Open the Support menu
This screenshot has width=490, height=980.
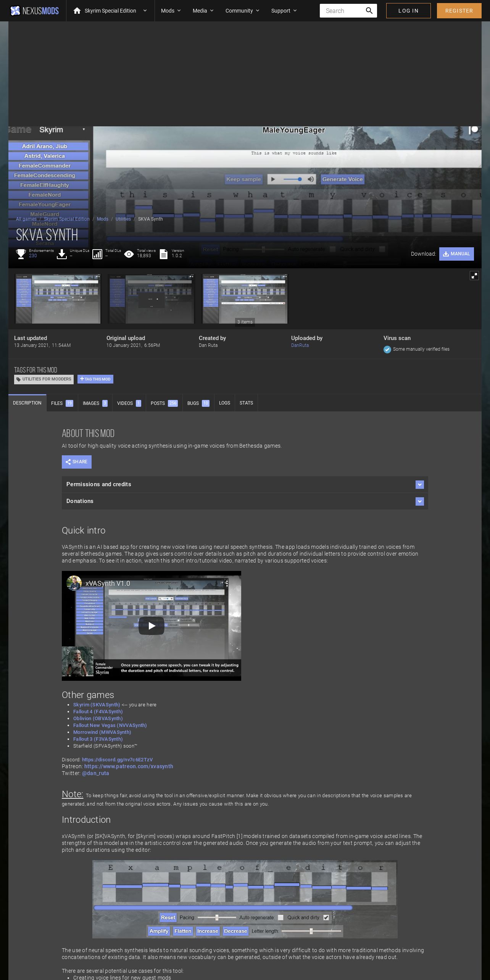tap(284, 11)
